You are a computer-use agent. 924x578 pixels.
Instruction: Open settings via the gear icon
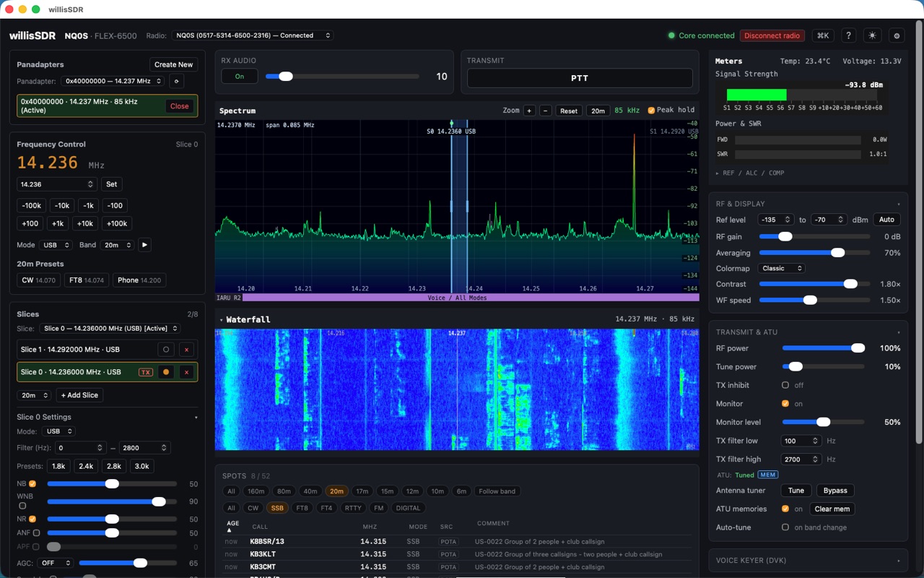click(897, 35)
